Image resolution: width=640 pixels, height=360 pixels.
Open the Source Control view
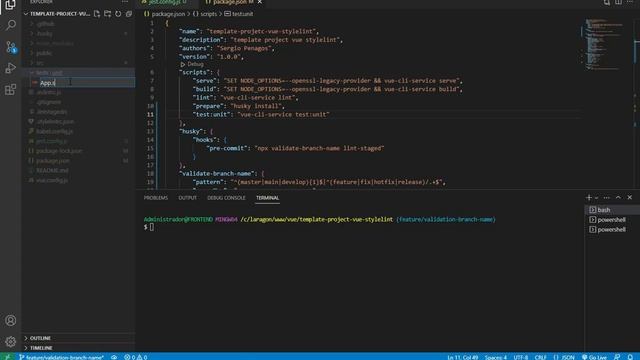[11, 47]
